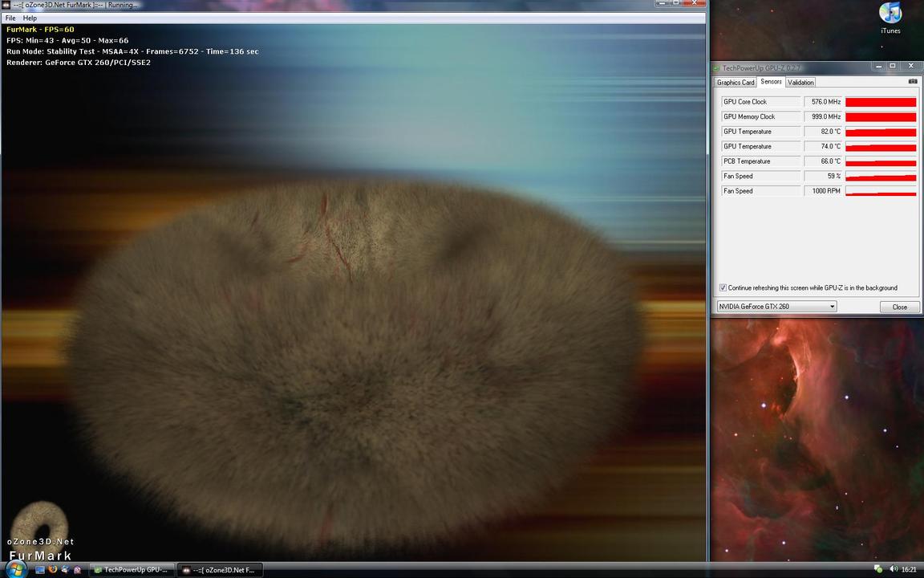The width and height of the screenshot is (924, 578).
Task: Launch Firefox from the quick launch bar
Action: (x=52, y=570)
